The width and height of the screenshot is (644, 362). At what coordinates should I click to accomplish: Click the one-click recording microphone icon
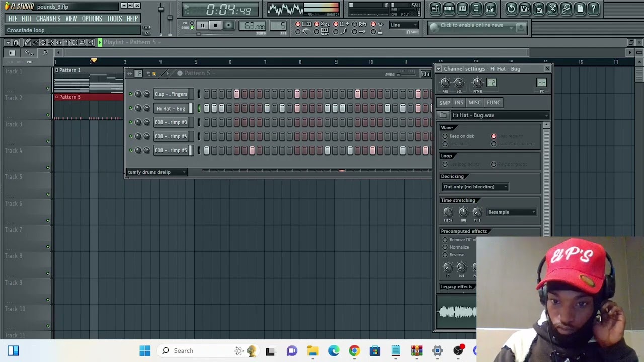click(x=566, y=8)
